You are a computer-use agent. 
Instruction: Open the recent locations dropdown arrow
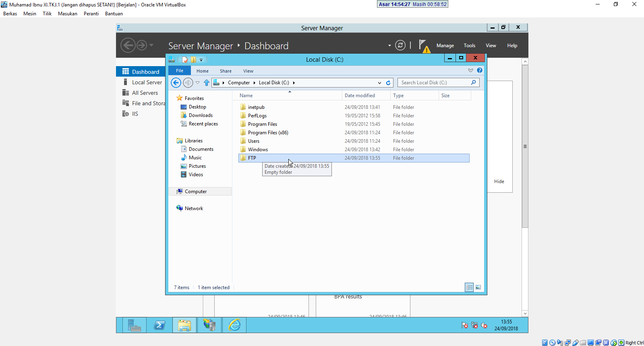[197, 83]
